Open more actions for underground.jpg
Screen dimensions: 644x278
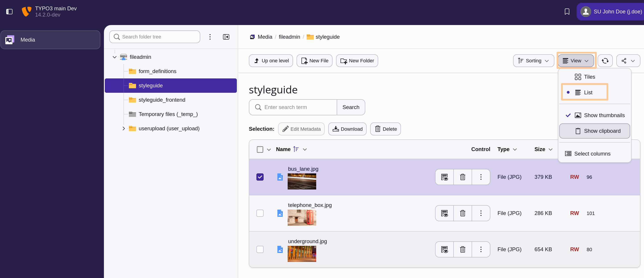click(x=481, y=249)
